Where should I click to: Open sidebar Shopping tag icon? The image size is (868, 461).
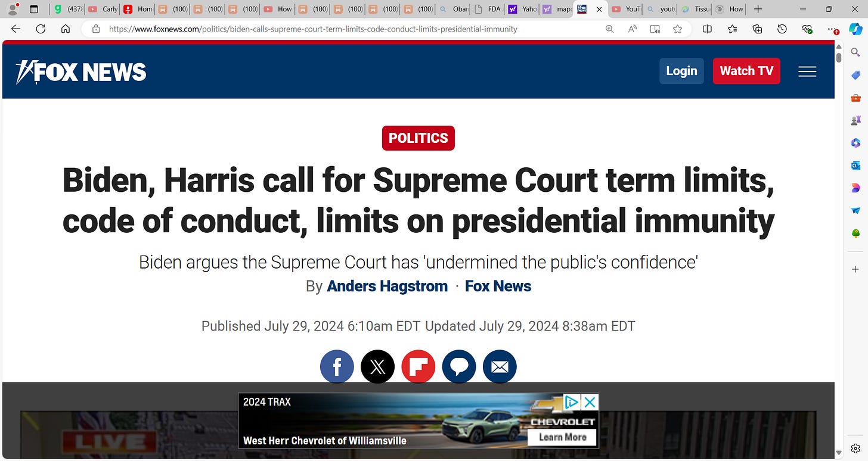point(855,75)
